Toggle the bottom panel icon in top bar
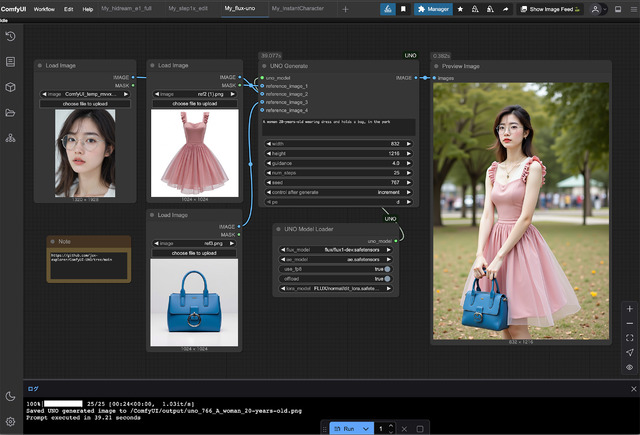The image size is (640, 435). [x=618, y=9]
